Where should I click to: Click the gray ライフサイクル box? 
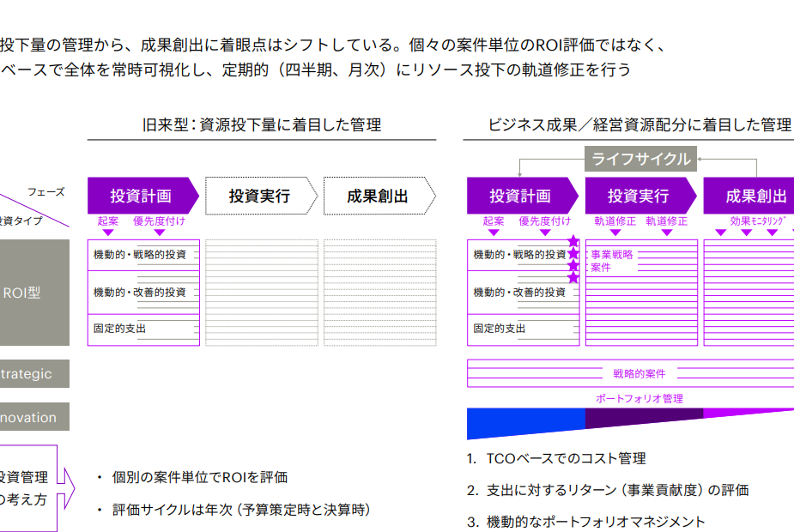click(640, 159)
